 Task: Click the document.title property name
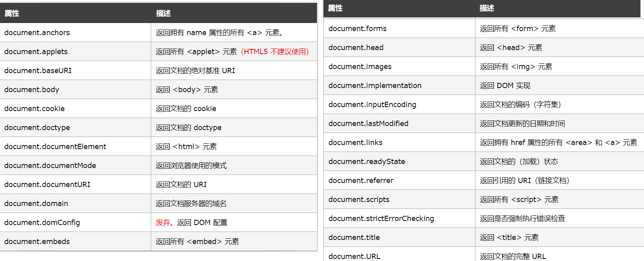point(354,238)
